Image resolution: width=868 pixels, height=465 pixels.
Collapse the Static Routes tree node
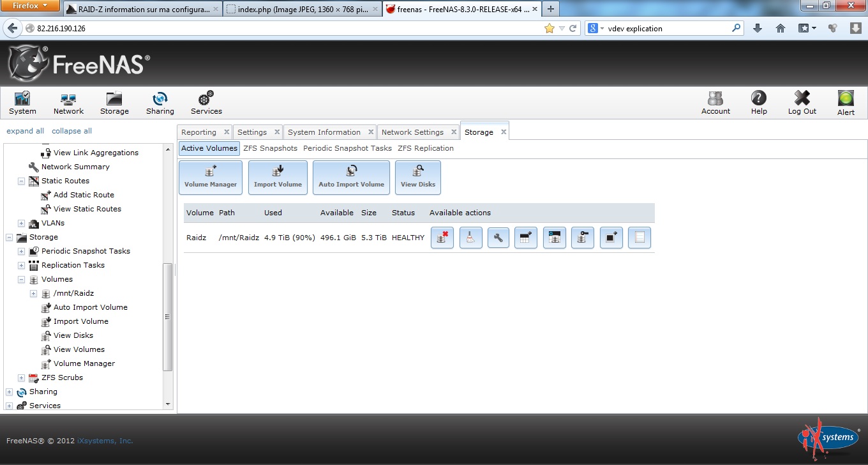pyautogui.click(x=21, y=181)
